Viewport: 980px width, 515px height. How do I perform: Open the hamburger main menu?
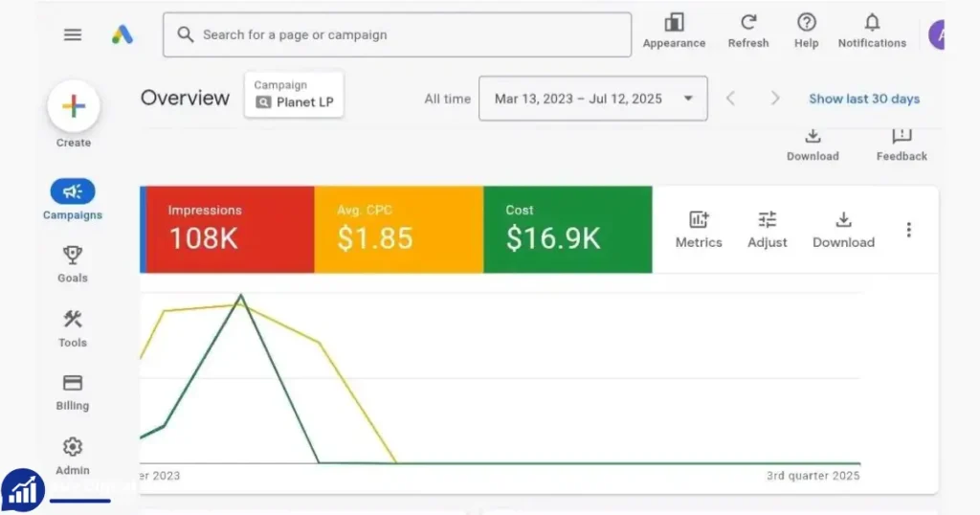point(73,35)
